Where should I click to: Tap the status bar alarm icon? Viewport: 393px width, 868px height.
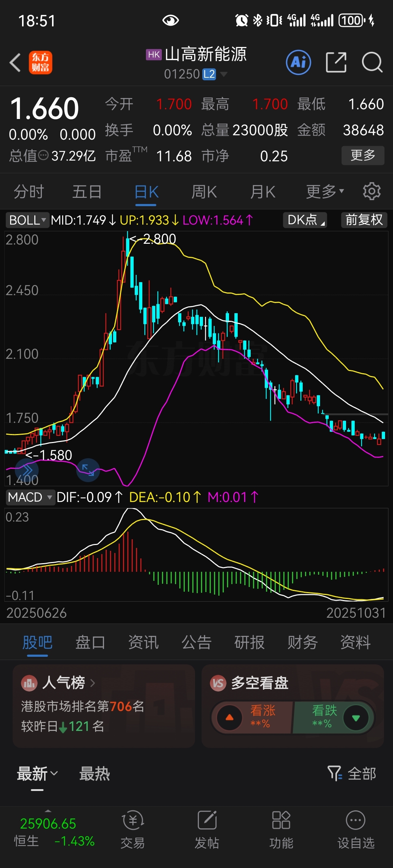tap(242, 20)
